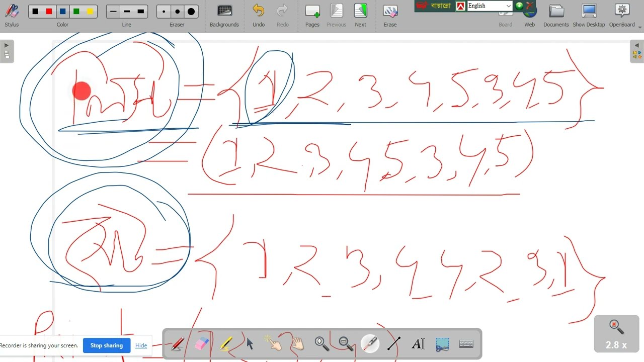Choose the large eraser size
The image size is (644, 362).
[x=191, y=12]
